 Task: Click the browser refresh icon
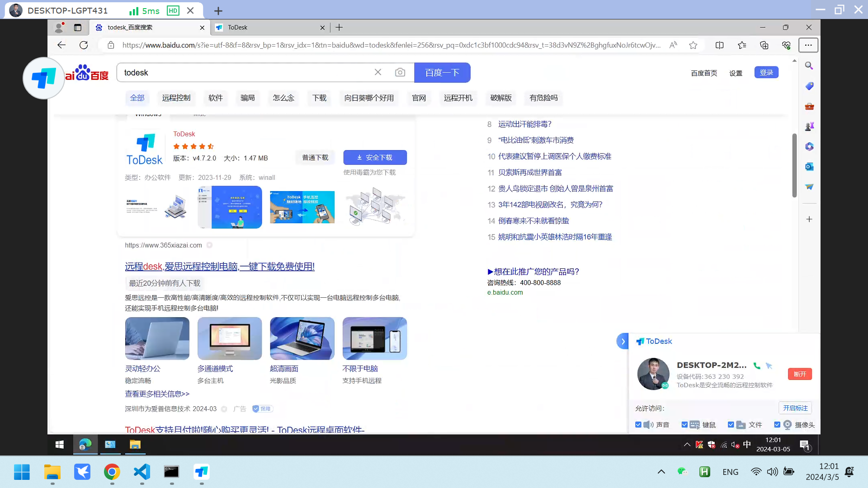click(x=84, y=45)
